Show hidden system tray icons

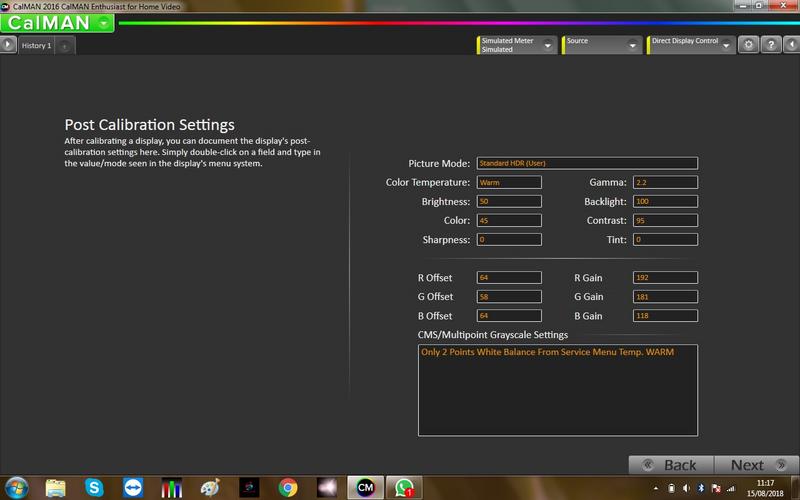[x=656, y=488]
